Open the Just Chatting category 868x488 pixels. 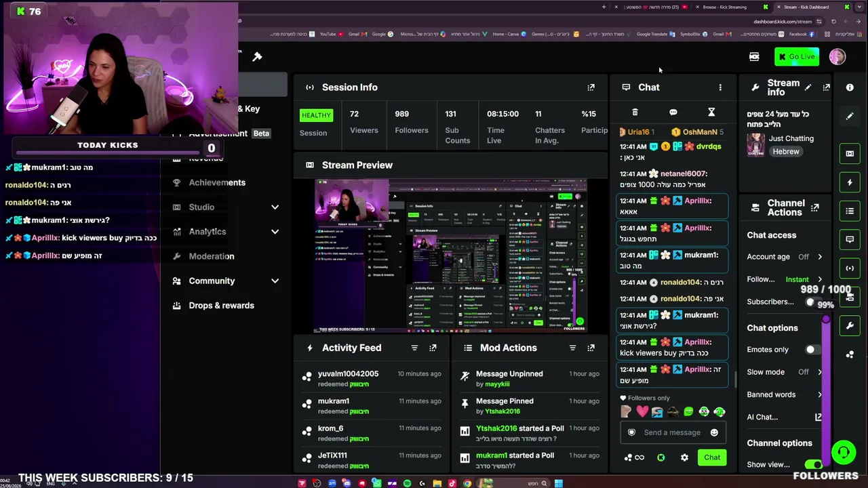pos(791,139)
